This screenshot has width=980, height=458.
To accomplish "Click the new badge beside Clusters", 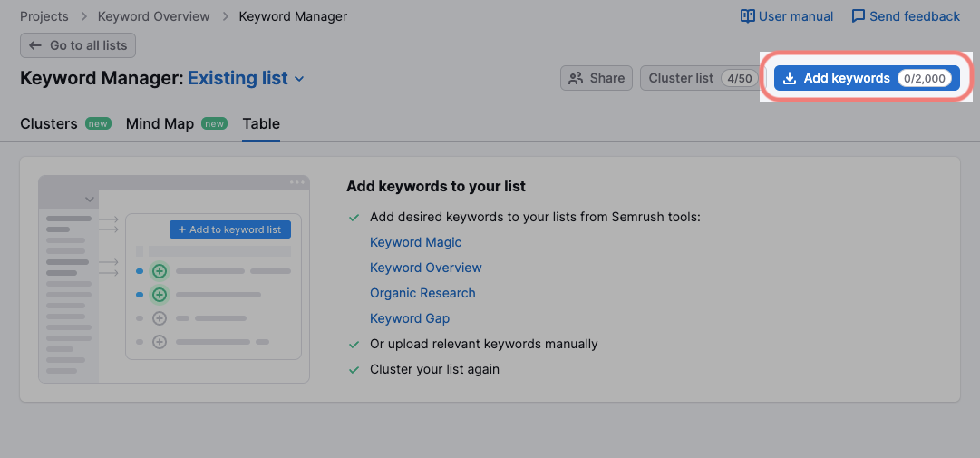I will click(x=98, y=123).
